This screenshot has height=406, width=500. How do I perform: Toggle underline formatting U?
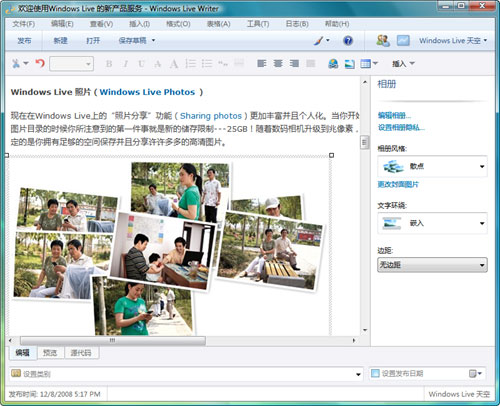[x=141, y=64]
